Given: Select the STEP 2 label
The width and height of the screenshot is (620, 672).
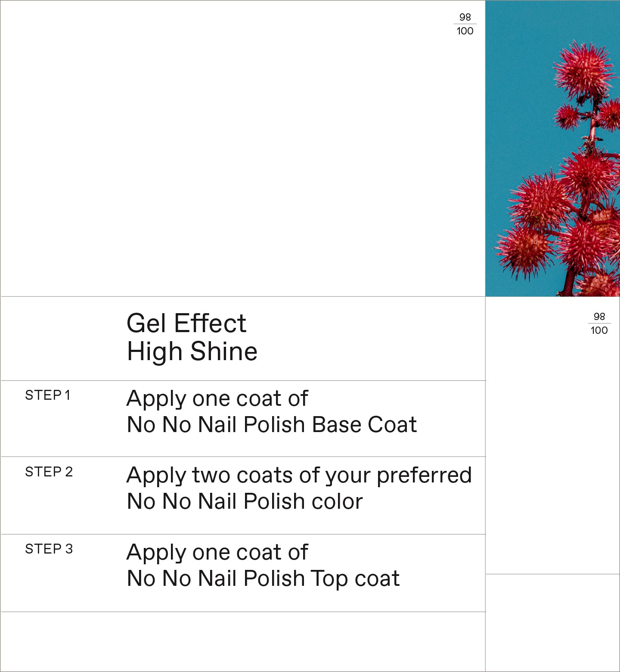Looking at the screenshot, I should coord(49,472).
